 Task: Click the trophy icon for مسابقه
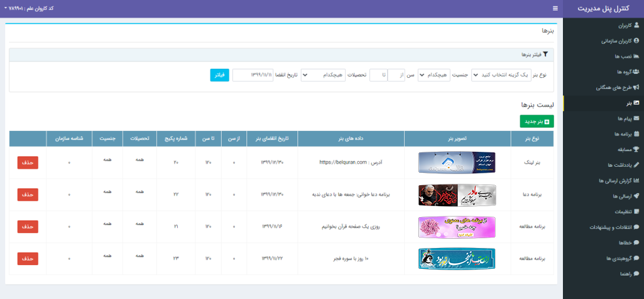(x=637, y=149)
